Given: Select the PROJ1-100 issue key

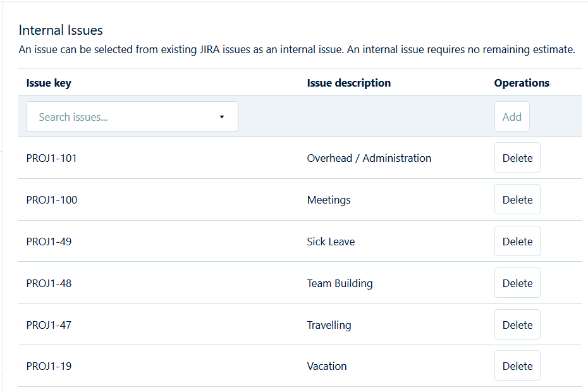Looking at the screenshot, I should point(52,200).
